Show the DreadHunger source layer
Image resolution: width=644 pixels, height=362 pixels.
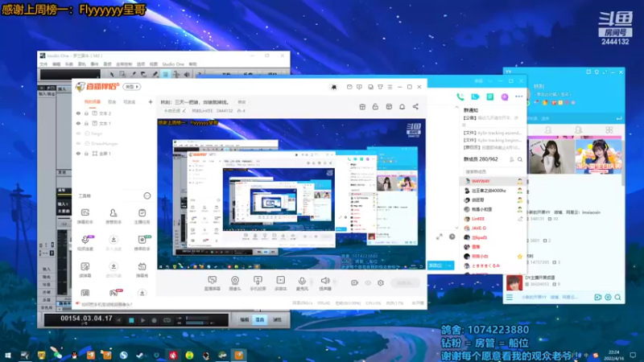coord(78,143)
